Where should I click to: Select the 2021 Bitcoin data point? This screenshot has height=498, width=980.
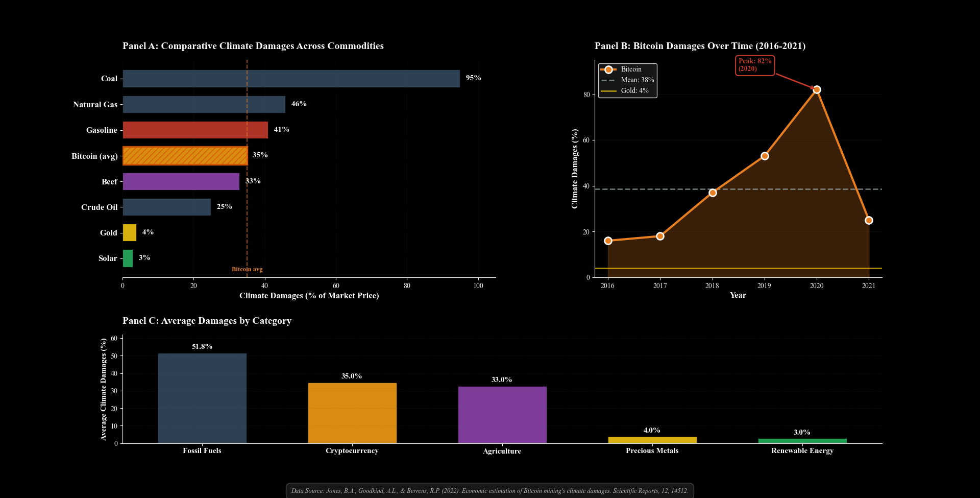(x=869, y=220)
